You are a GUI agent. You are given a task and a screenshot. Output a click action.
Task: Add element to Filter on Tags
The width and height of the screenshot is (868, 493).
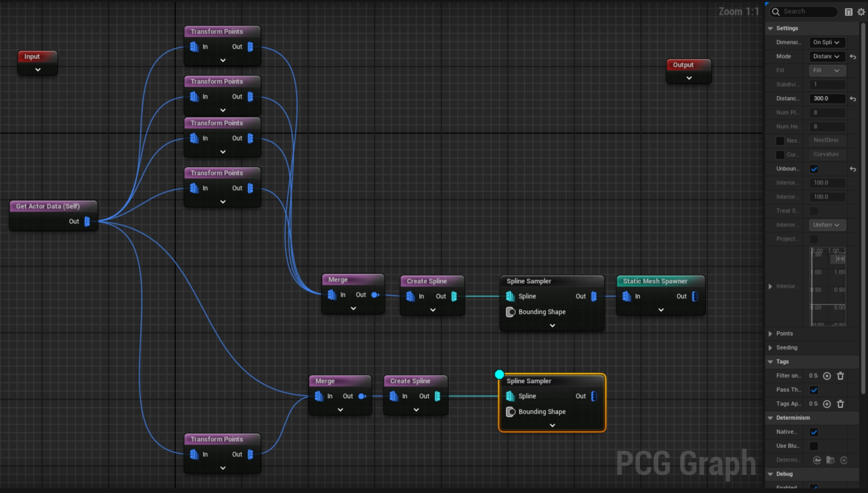click(x=826, y=376)
